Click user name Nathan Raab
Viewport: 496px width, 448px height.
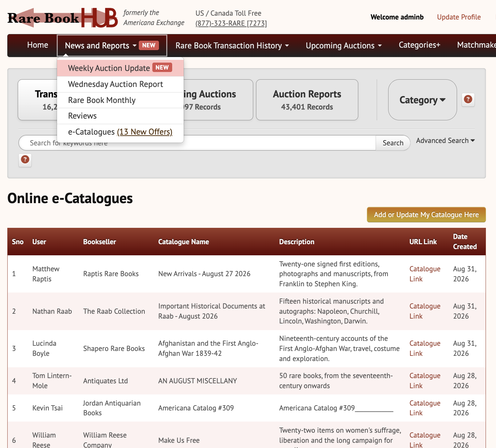point(52,311)
